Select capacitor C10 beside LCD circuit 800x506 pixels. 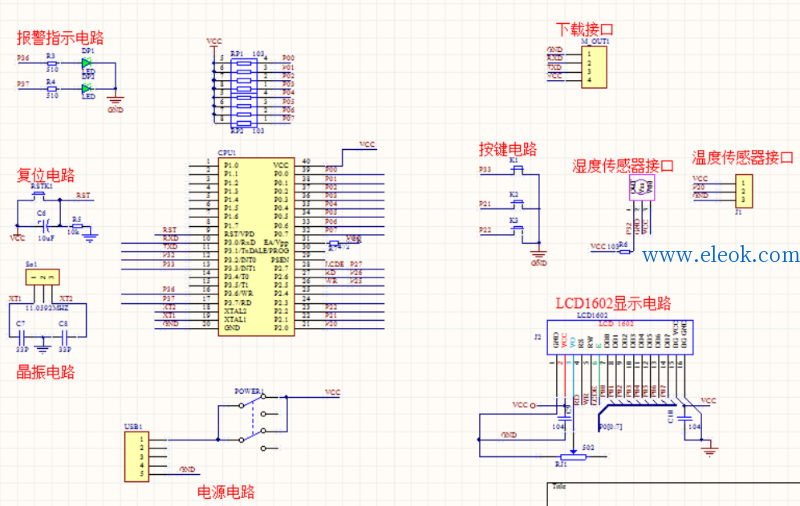click(684, 417)
